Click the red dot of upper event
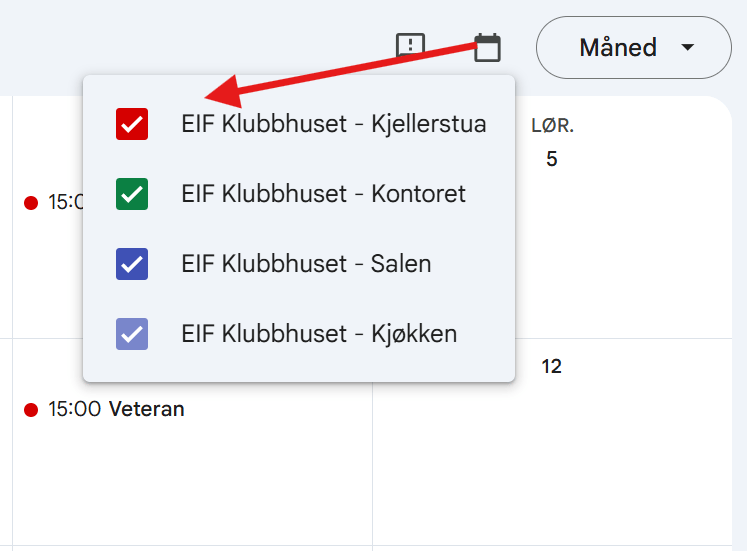This screenshot has width=747, height=551. [31, 203]
